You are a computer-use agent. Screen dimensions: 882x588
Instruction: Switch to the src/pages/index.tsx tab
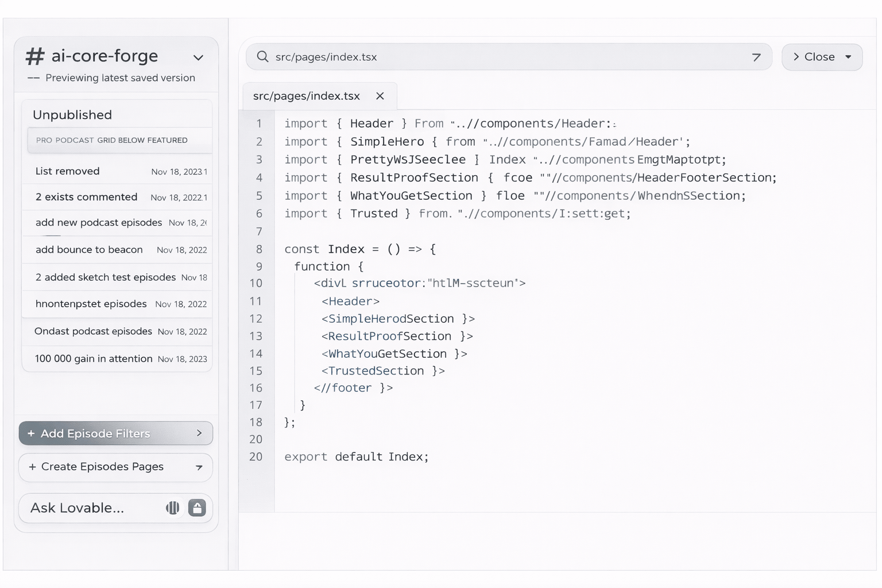[x=305, y=95]
